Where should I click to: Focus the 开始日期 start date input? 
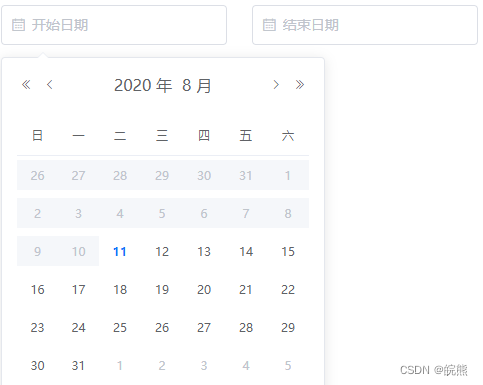(x=114, y=25)
